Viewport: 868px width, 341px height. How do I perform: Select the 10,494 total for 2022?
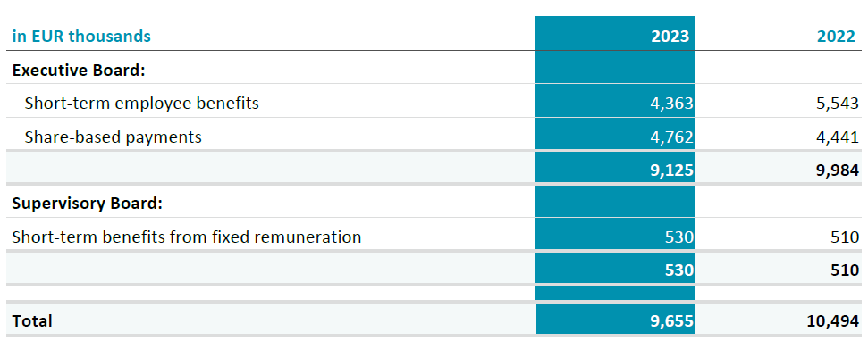pyautogui.click(x=834, y=321)
